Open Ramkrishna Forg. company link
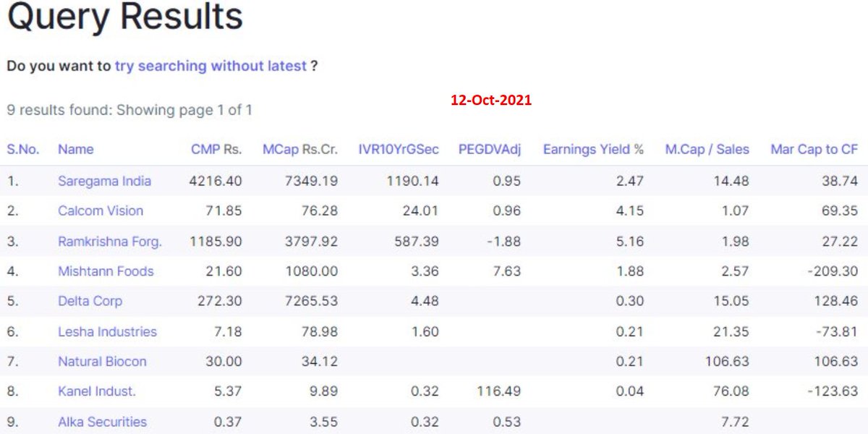The width and height of the screenshot is (868, 434). pos(110,241)
